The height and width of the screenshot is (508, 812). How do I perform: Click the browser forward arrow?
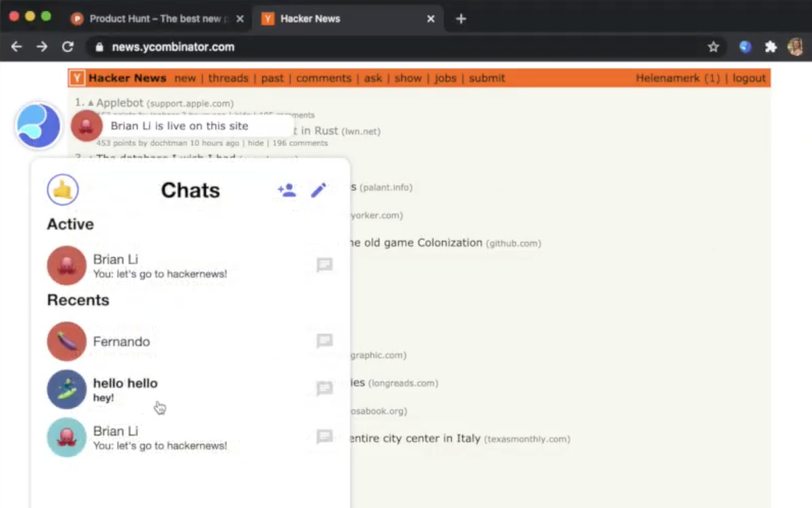(x=42, y=47)
